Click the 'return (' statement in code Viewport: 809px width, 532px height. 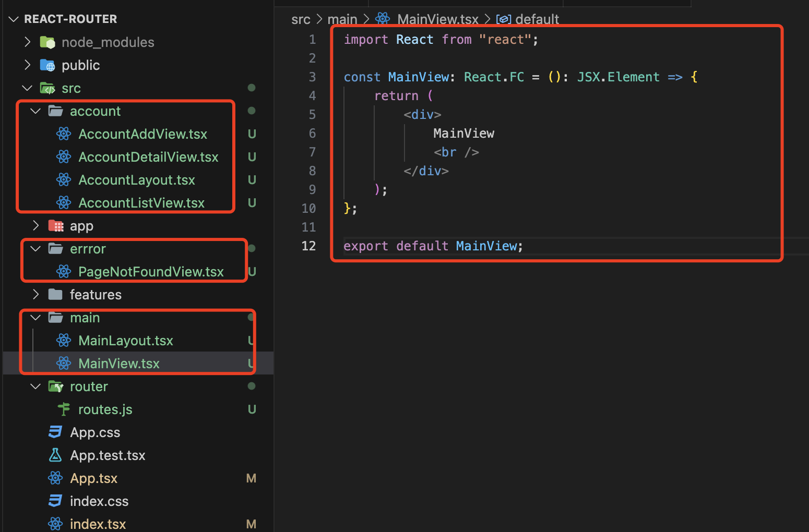(403, 96)
